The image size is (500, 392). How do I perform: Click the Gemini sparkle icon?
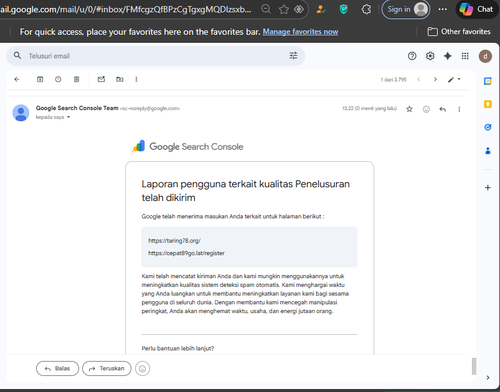pyautogui.click(x=448, y=56)
